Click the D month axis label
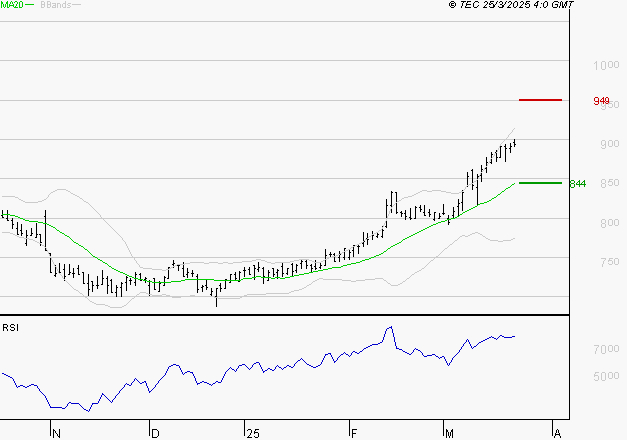The width and height of the screenshot is (627, 440). (155, 434)
